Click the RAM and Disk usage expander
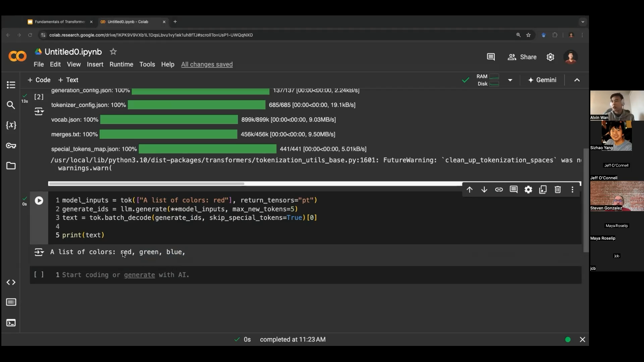Viewport: 644px width, 362px height. coord(511,79)
